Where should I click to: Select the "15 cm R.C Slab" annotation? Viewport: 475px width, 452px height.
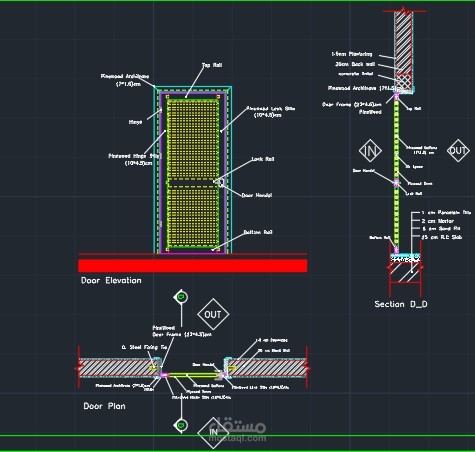pyautogui.click(x=442, y=237)
